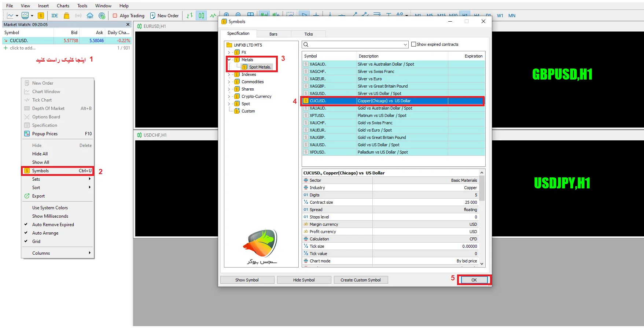Image resolution: width=644 pixels, height=328 pixels.
Task: Switch chart to line chart icon
Action: click(x=213, y=16)
